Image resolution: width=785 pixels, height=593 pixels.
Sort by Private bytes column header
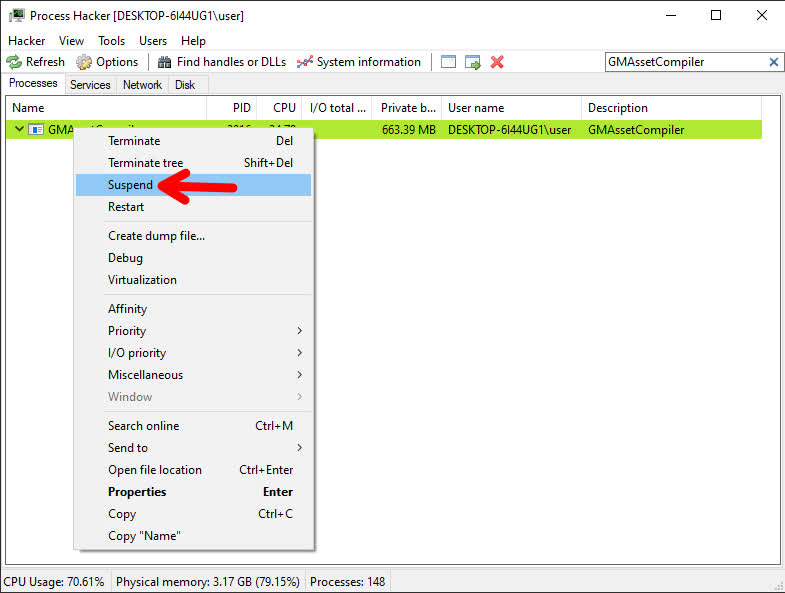click(x=407, y=108)
